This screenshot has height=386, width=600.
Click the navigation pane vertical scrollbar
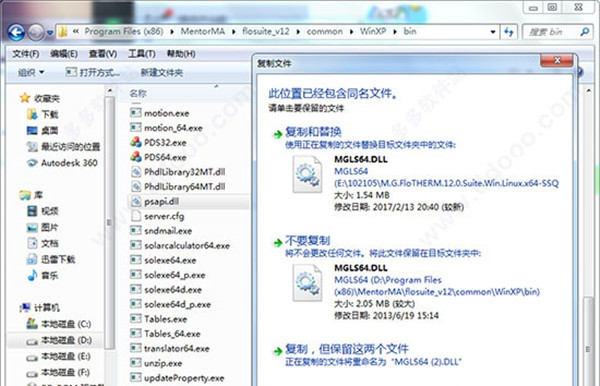tap(109, 222)
